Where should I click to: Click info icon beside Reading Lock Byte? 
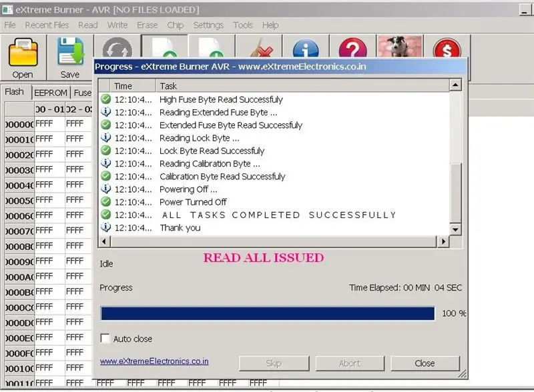[x=106, y=137]
